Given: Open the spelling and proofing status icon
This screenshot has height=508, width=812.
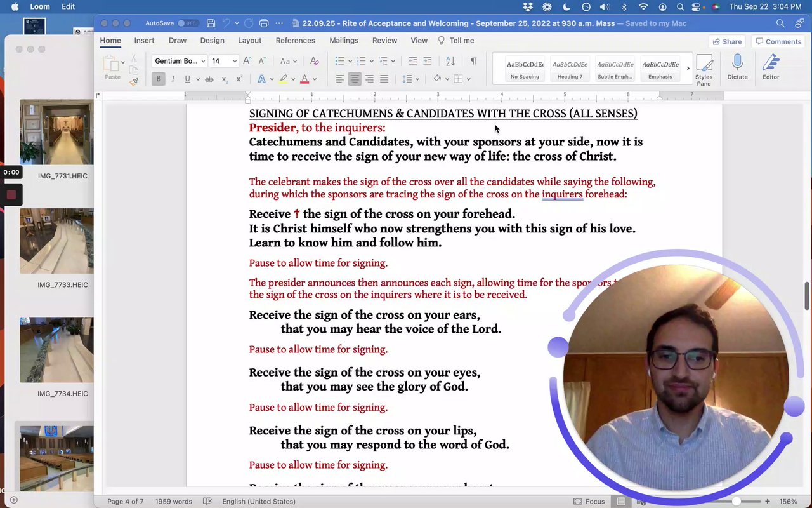Looking at the screenshot, I should point(207,501).
